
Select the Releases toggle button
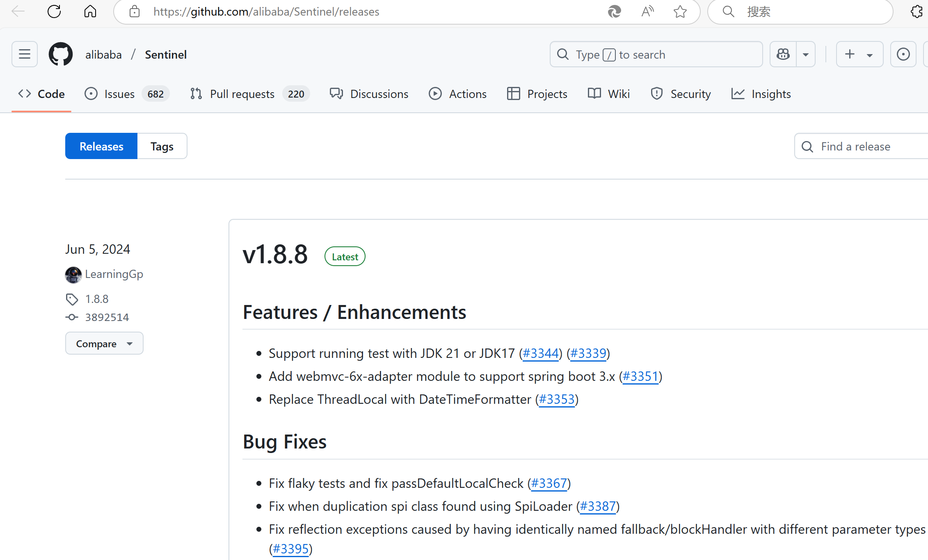(101, 146)
